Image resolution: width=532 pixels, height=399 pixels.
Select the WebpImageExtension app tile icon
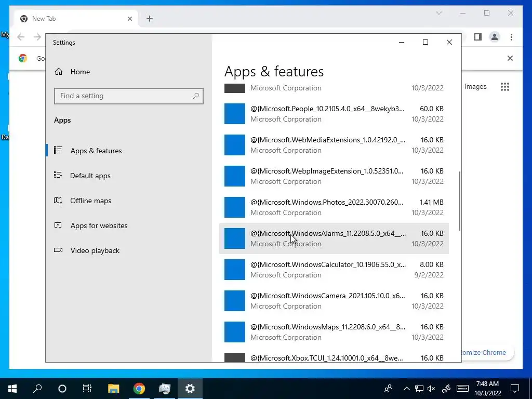coord(235,176)
